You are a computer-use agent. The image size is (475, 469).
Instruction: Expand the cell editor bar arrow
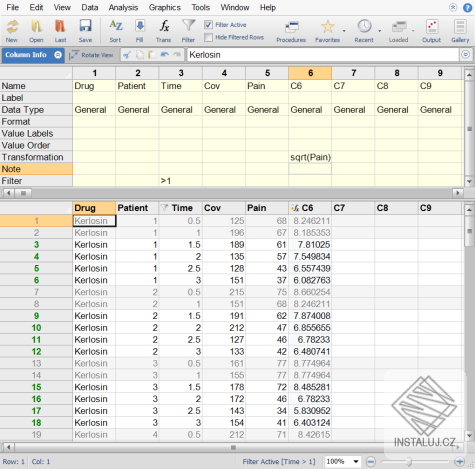(466, 55)
